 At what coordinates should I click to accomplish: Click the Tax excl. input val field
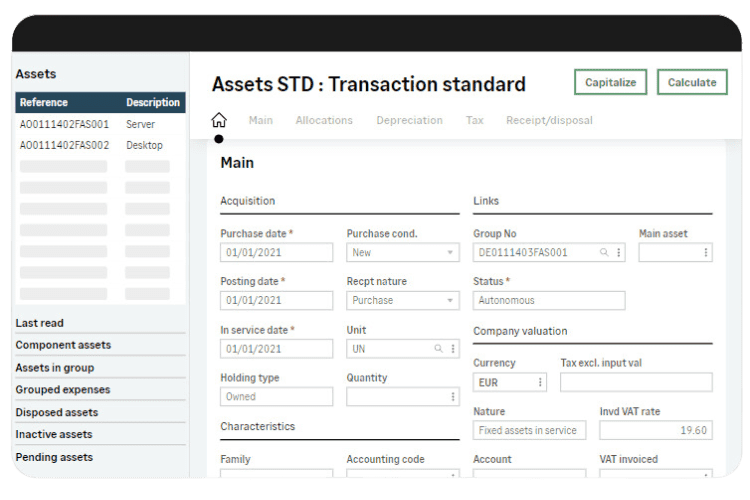(636, 382)
